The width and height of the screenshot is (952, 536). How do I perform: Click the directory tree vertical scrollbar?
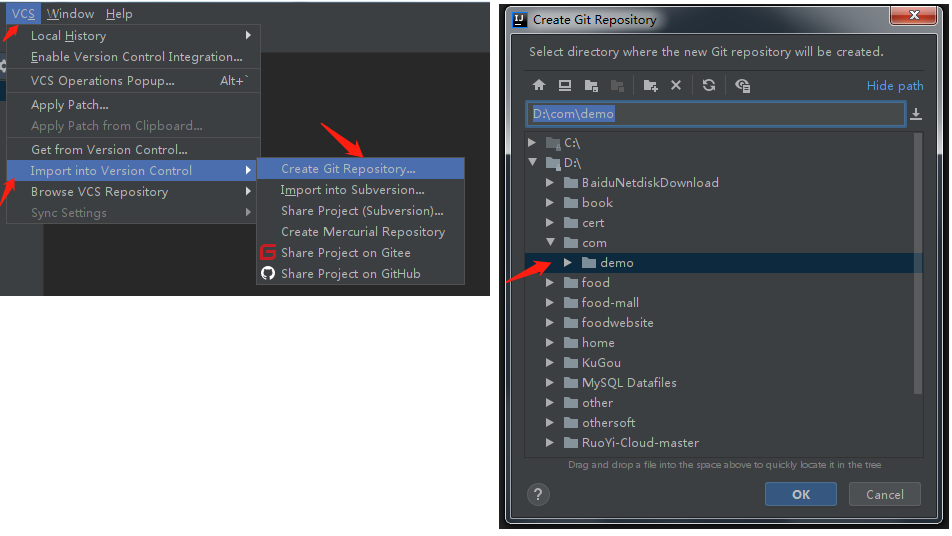tap(917, 263)
